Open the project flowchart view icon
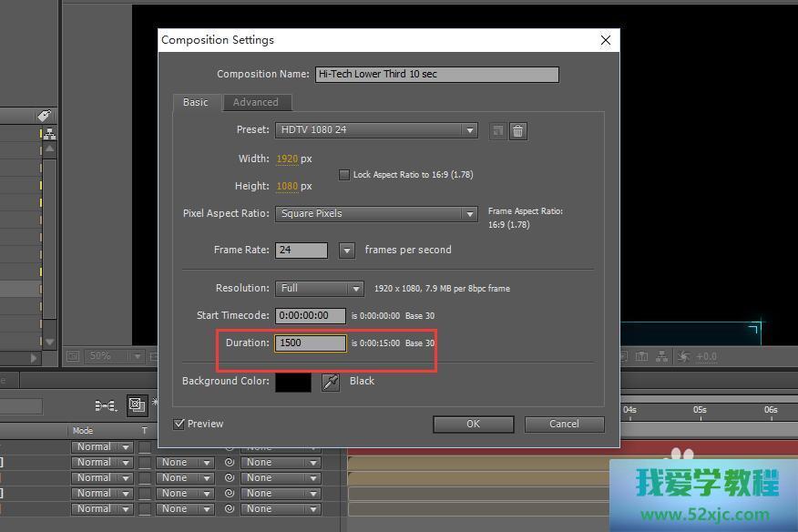Screen dimensions: 798x532 tap(48, 134)
